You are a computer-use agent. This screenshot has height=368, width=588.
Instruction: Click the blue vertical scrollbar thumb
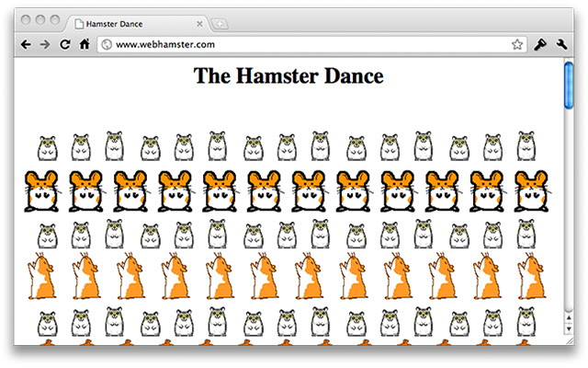[569, 86]
